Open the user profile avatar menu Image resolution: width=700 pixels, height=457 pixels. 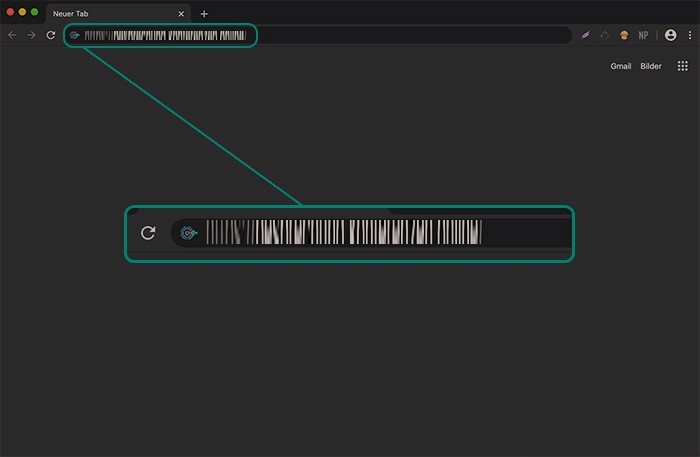coord(671,35)
